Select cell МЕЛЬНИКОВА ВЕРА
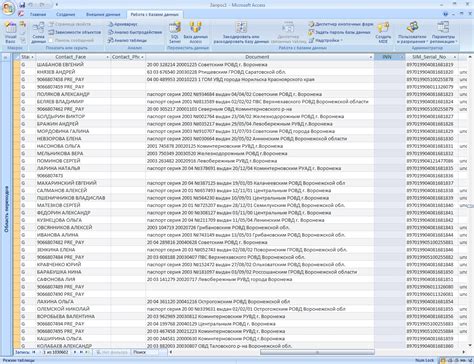474x364 pixels. pyautogui.click(x=73, y=153)
